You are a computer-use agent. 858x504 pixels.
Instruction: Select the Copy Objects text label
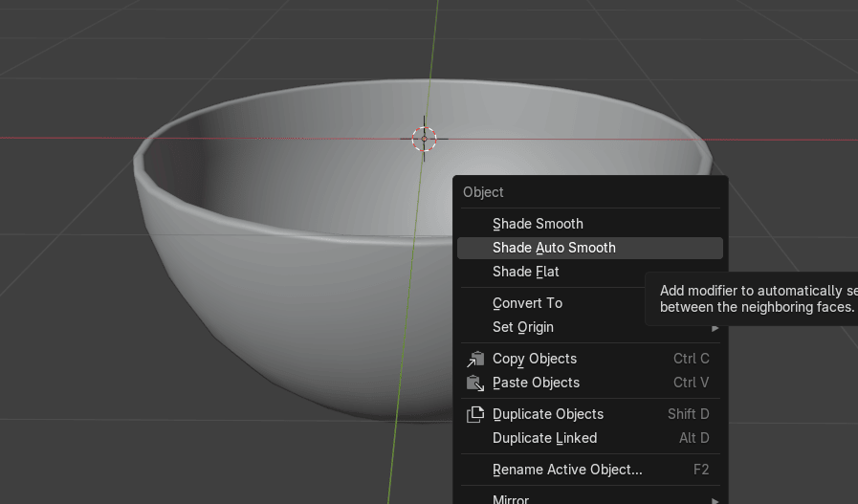[535, 359]
